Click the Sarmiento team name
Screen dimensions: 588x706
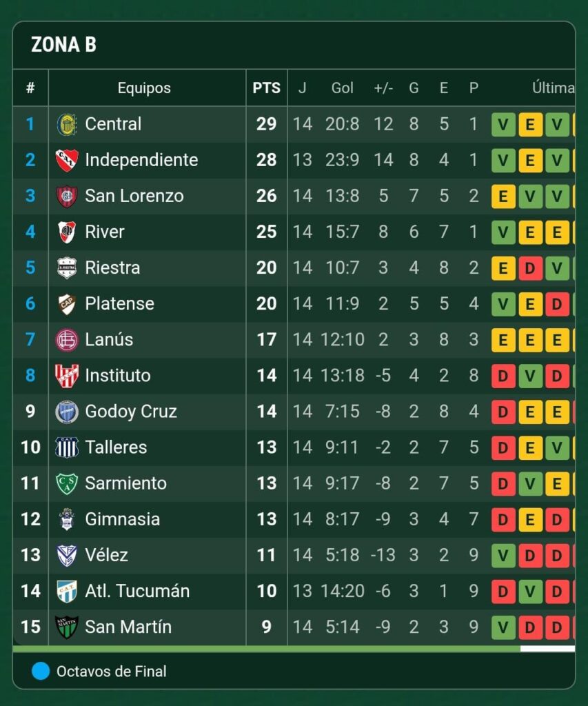(x=125, y=483)
